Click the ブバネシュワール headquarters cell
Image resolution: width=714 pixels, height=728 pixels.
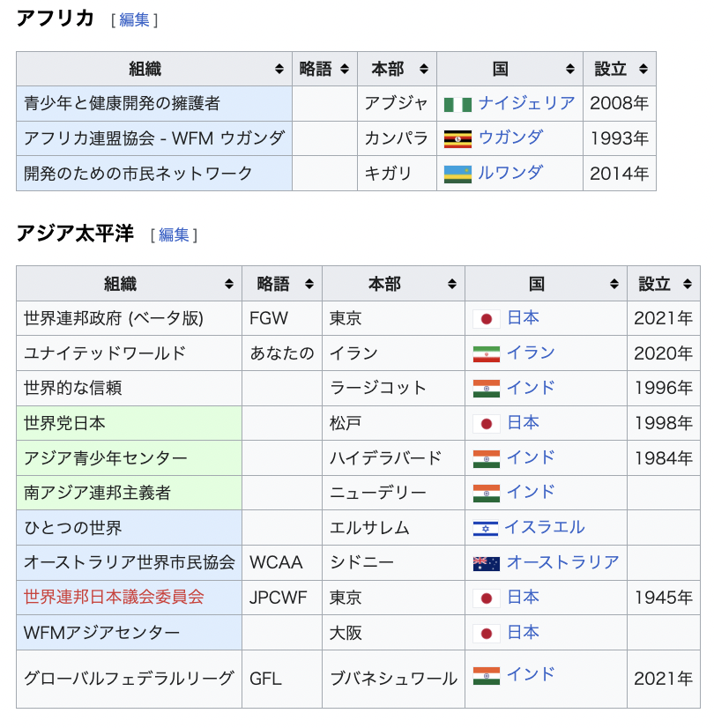pos(393,680)
